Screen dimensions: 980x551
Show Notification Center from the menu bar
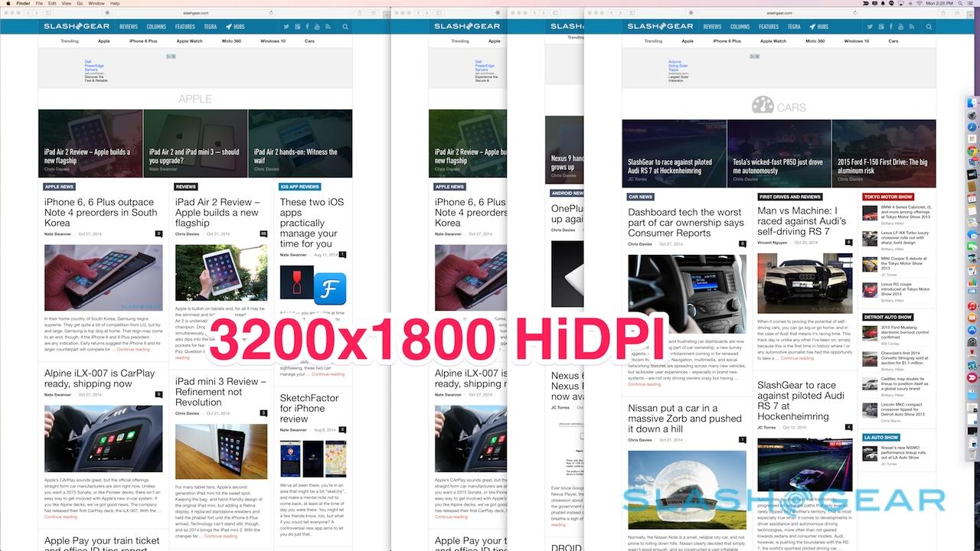(972, 4)
